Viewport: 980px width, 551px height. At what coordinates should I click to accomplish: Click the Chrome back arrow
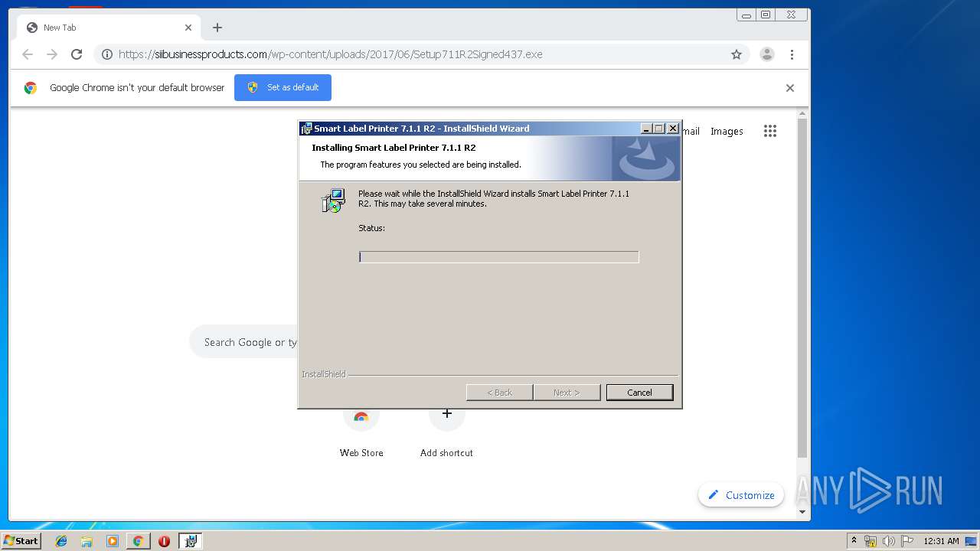point(28,54)
